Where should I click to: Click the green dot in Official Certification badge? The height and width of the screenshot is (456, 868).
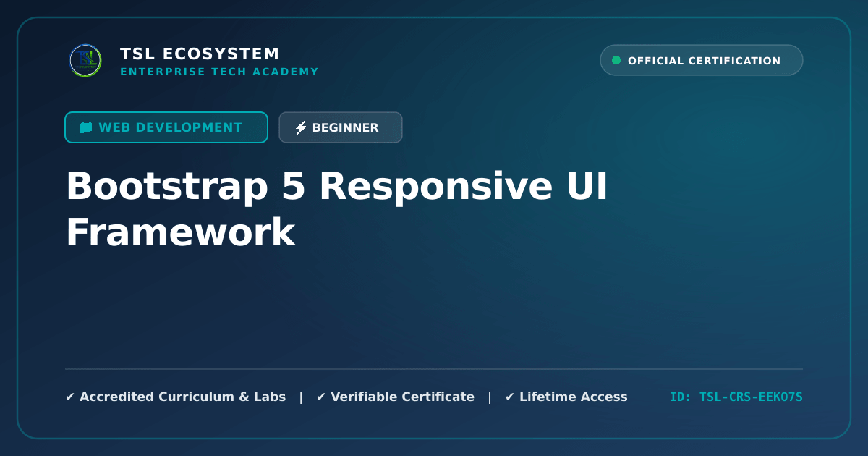(616, 61)
